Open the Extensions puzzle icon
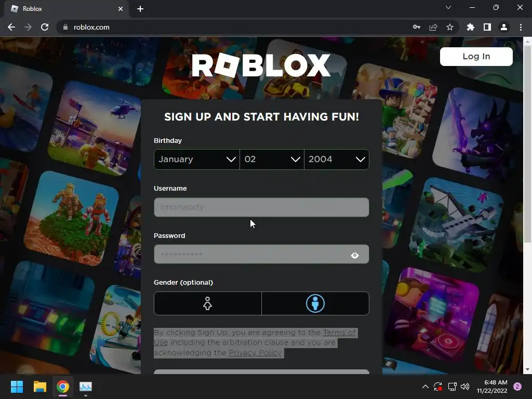532x399 pixels. pyautogui.click(x=471, y=27)
